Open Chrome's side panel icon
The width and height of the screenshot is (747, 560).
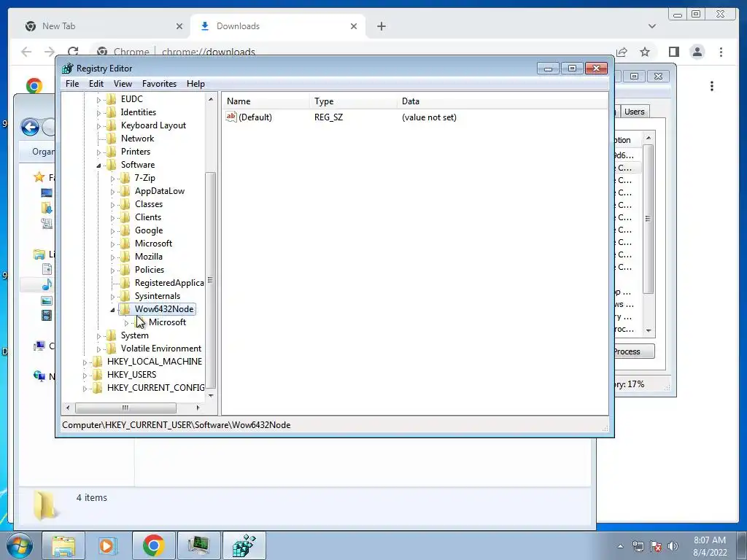click(x=673, y=52)
